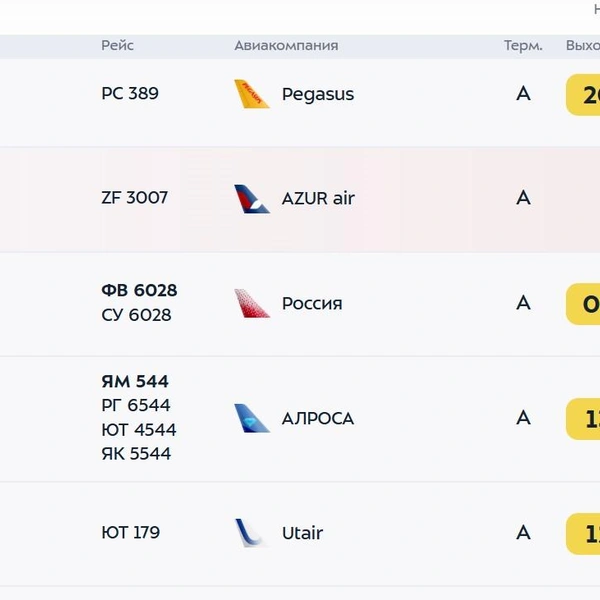The width and height of the screenshot is (600, 600).
Task: Click the Utair airline tail logo
Action: point(251,533)
